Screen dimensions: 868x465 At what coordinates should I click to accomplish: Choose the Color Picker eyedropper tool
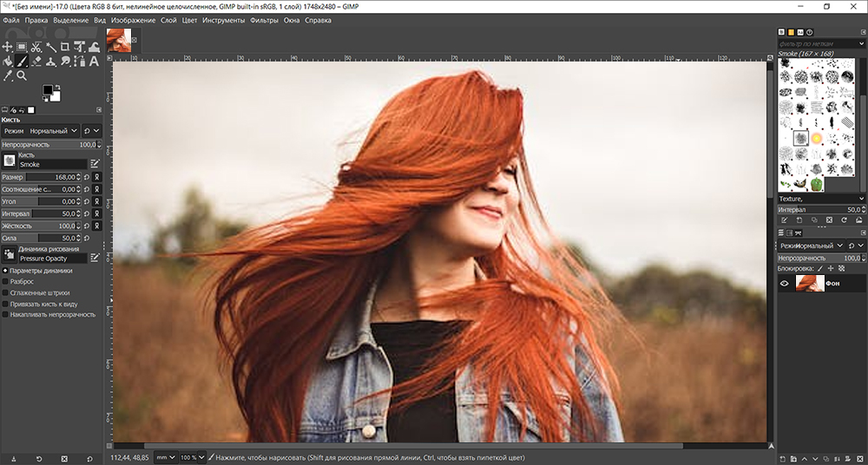[8, 76]
